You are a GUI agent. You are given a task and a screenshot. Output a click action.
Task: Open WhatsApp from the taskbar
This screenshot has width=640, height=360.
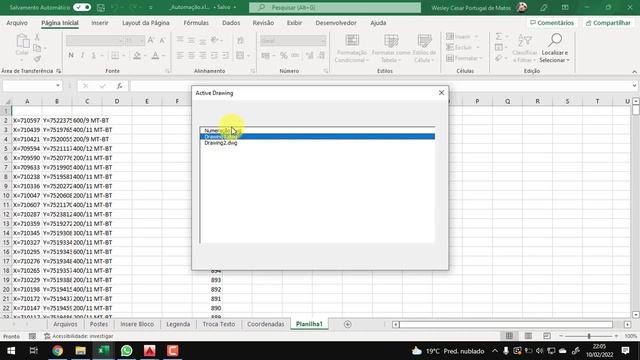coord(127,351)
